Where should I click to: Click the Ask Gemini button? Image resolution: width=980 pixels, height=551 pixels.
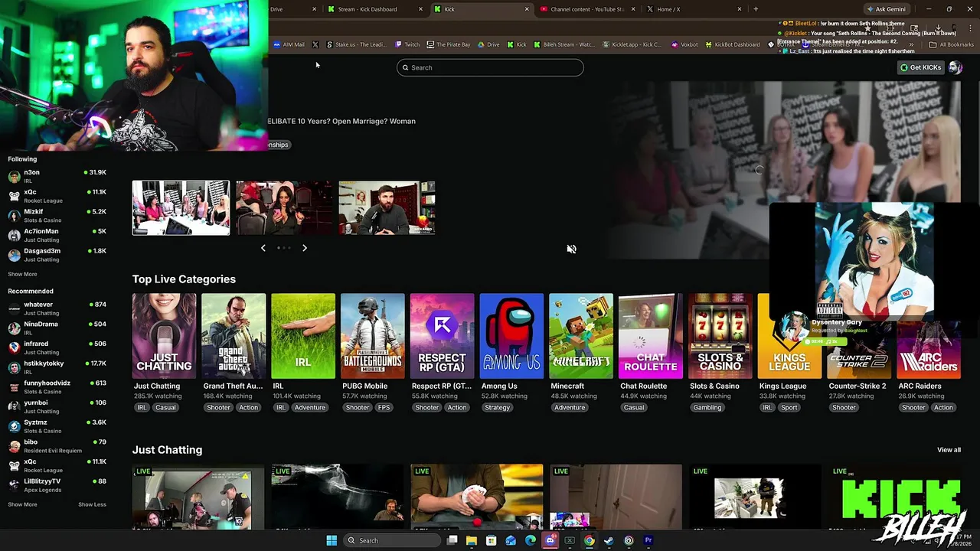[885, 9]
